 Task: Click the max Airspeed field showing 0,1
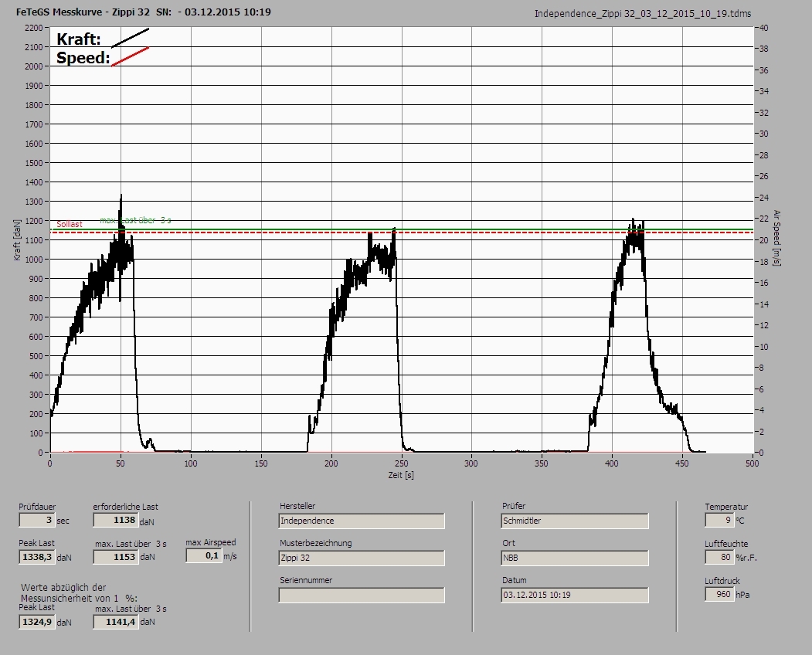pos(203,555)
